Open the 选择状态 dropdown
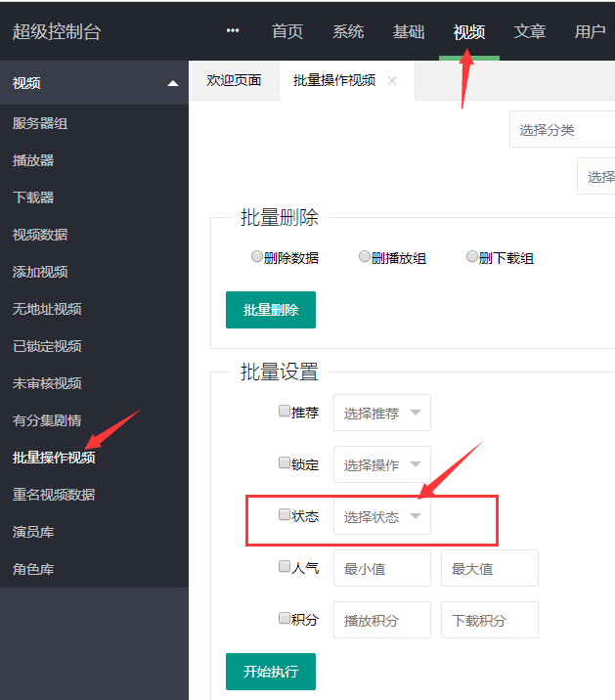This screenshot has width=615, height=700. click(x=381, y=516)
